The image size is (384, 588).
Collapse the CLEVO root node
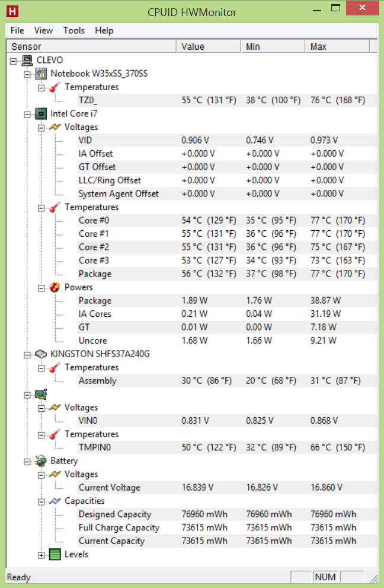pos(14,61)
